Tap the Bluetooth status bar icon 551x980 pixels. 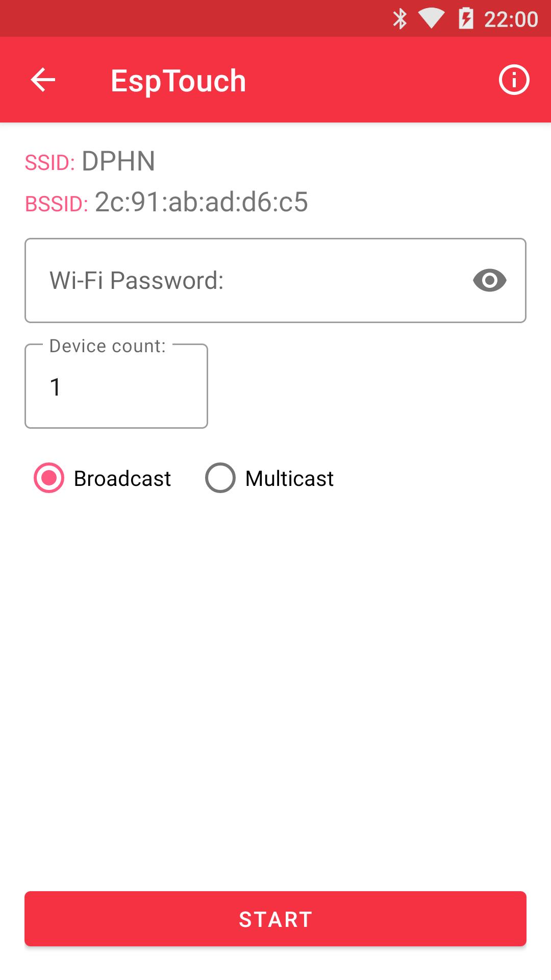tap(400, 19)
